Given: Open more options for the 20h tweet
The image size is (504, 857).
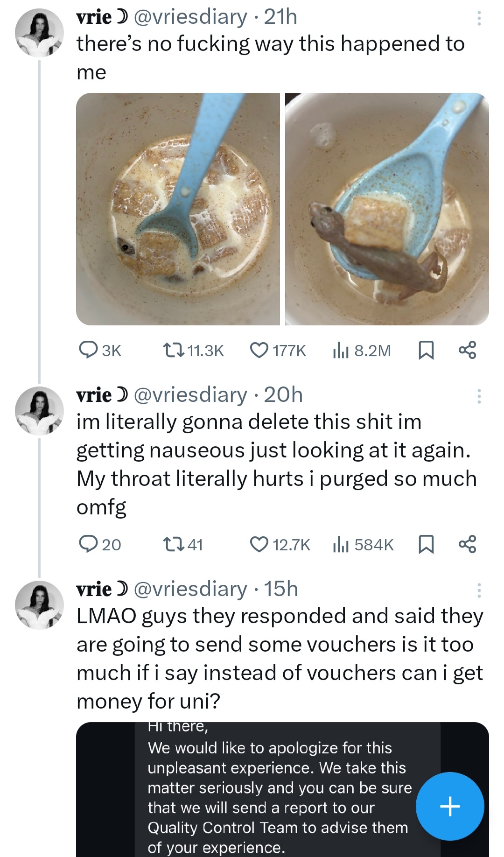Looking at the screenshot, I should [479, 396].
